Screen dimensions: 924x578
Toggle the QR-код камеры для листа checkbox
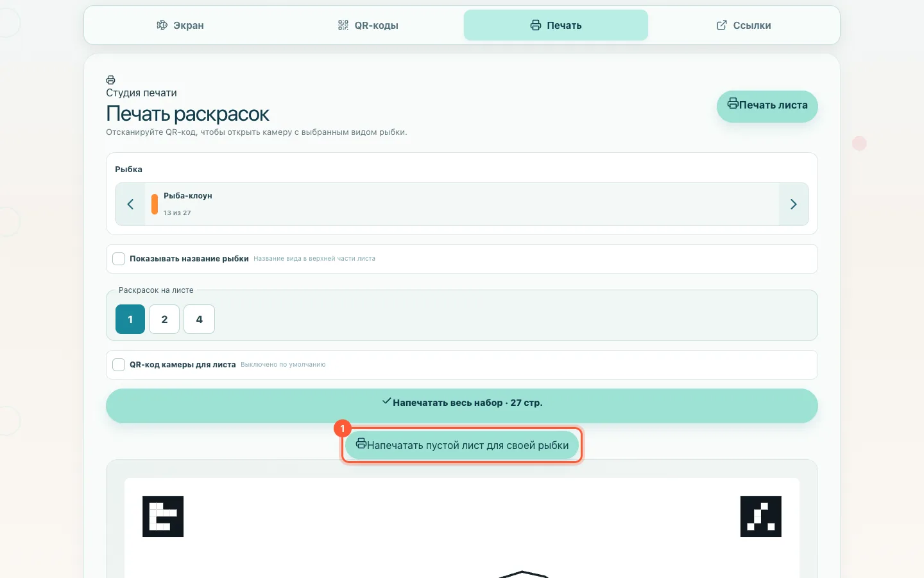point(119,365)
